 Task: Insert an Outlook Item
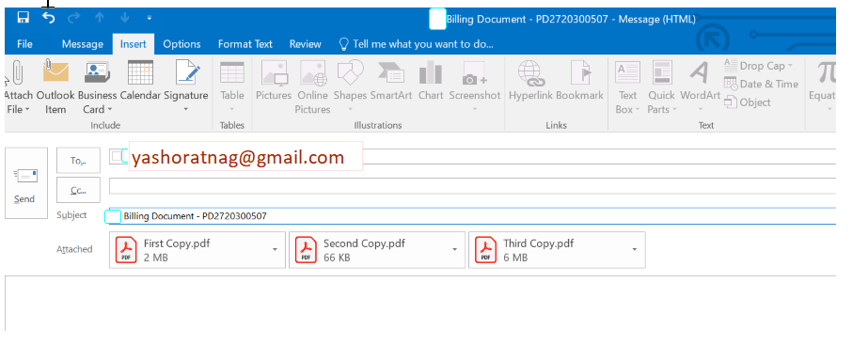tap(55, 86)
